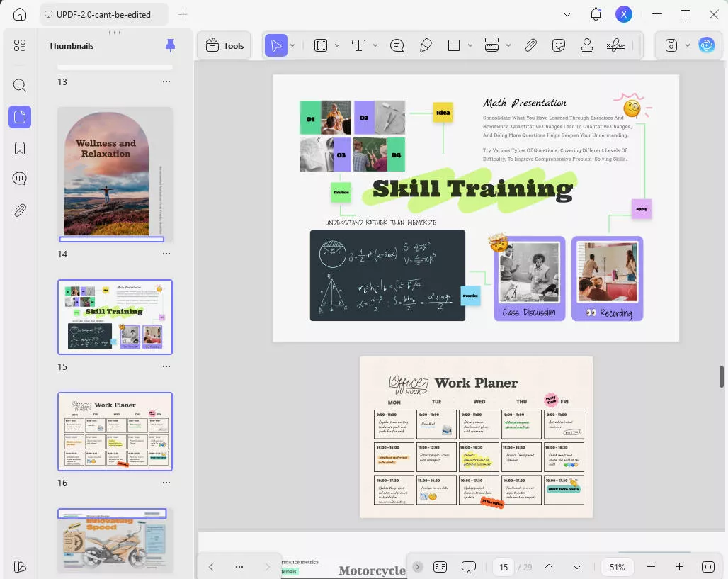This screenshot has width=728, height=579.
Task: Choose the stamp tool
Action: [x=586, y=45]
